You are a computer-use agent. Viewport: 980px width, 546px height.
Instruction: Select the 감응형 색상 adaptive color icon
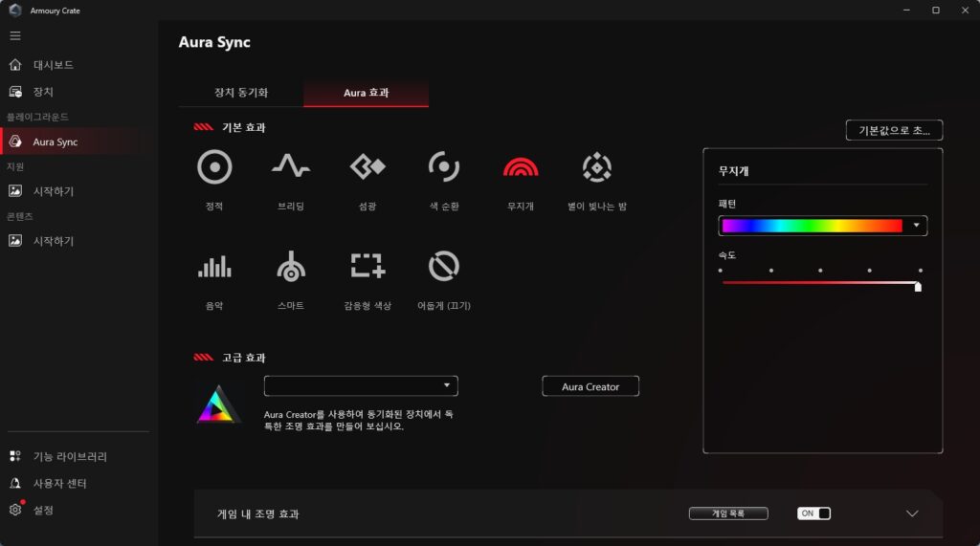pos(367,266)
